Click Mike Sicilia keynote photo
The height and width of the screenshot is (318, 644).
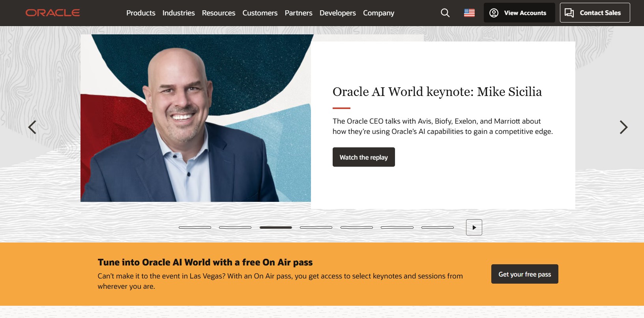pos(195,119)
